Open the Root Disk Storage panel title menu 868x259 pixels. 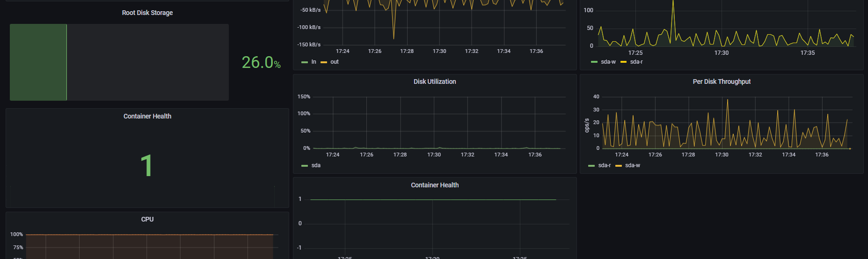click(x=147, y=13)
